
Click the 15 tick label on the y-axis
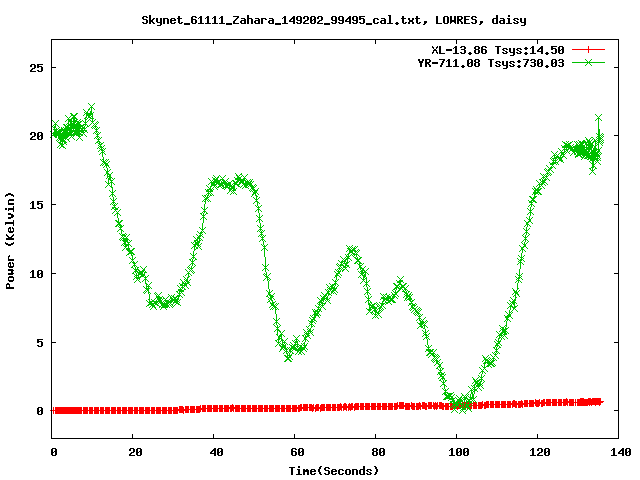click(37, 205)
